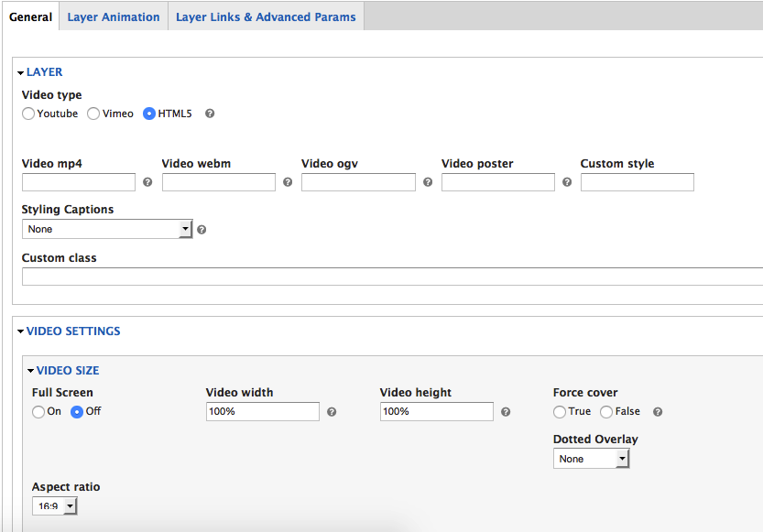The width and height of the screenshot is (763, 532).
Task: Click help icon beside Video ogv field
Action: [x=428, y=182]
